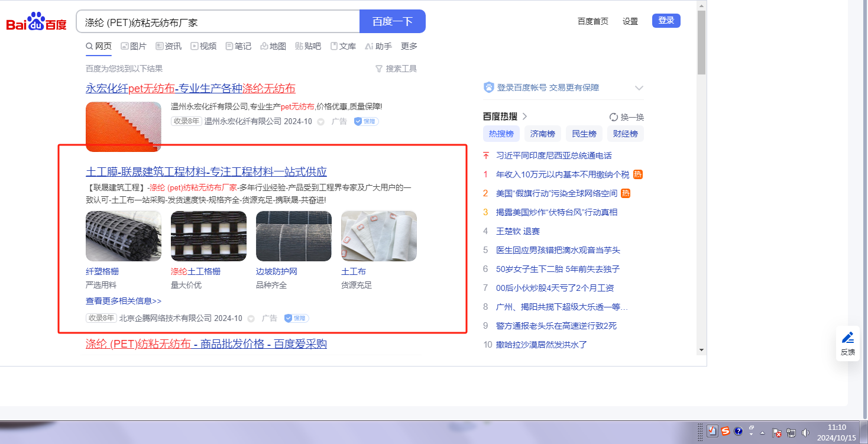Screen dimensions: 868x444
Task: Open 美国"假旗行动"污染全球网络空间 topic
Action: pyautogui.click(x=556, y=193)
